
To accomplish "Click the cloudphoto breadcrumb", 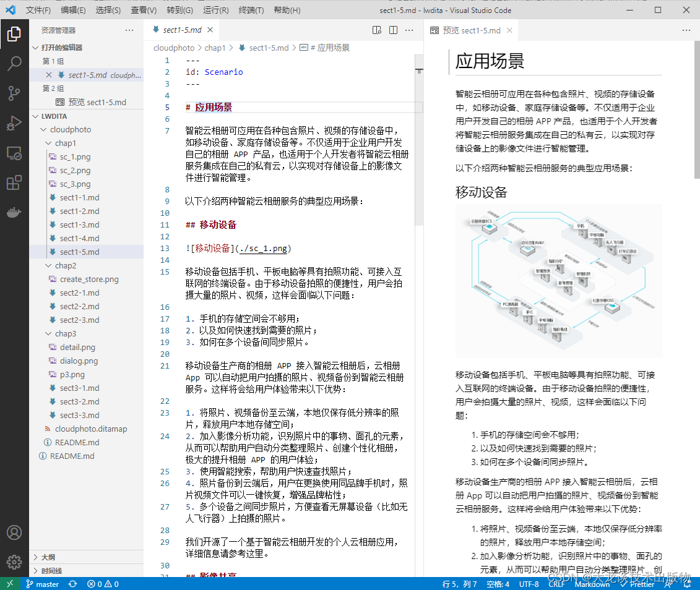I will (174, 48).
